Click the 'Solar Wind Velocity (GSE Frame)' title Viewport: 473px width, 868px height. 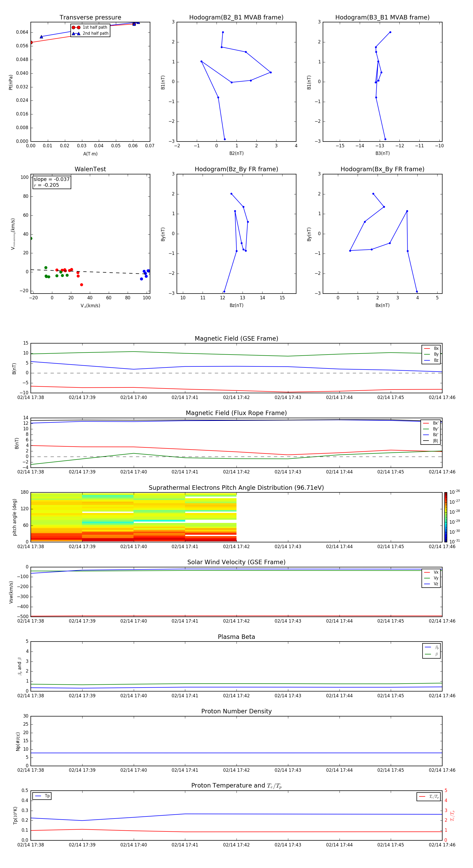236,562
